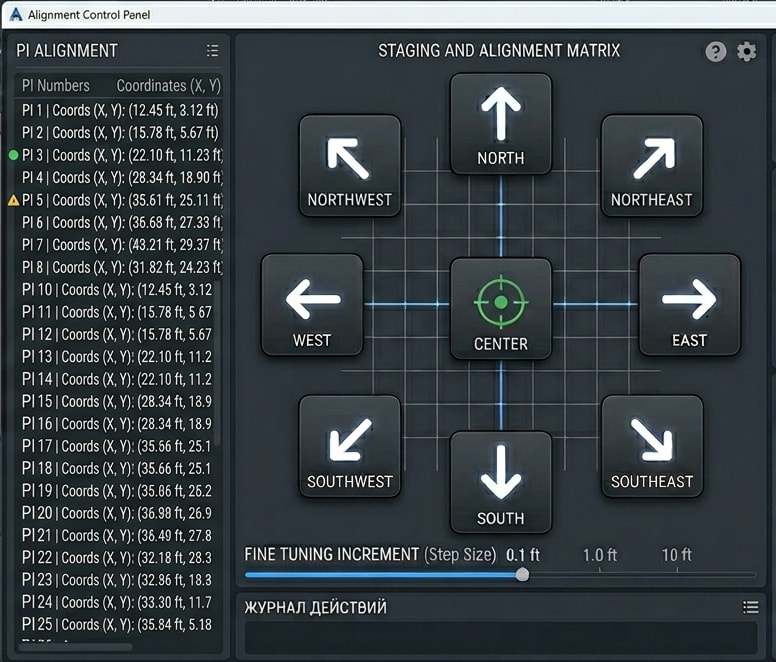
Task: Select the PI 10 row in the list
Action: 115,290
